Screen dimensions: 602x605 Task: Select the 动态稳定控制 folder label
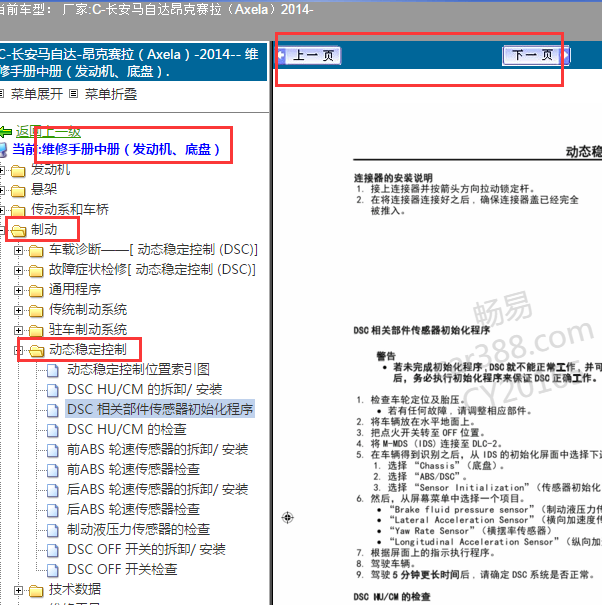[x=88, y=349]
